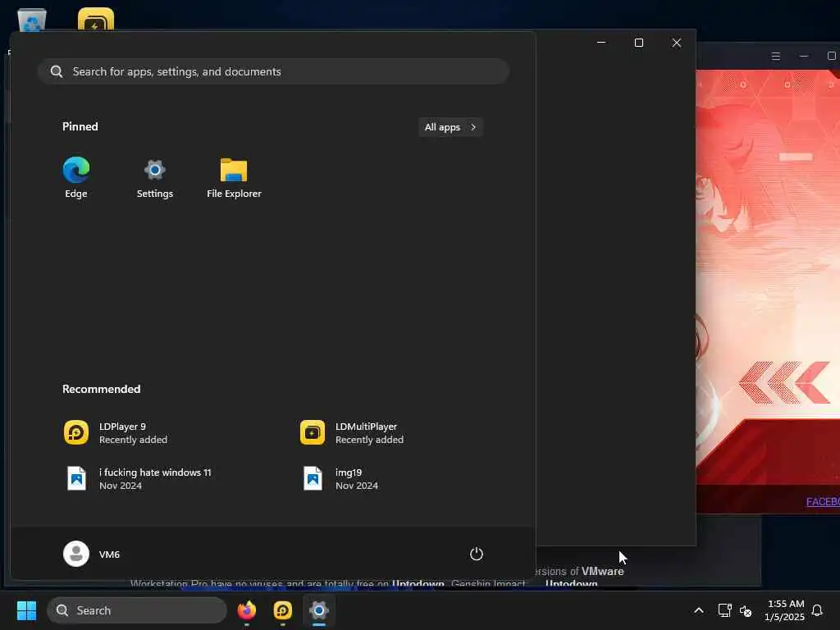The width and height of the screenshot is (840, 630).
Task: Click the taskbar Search box
Action: coord(137,610)
